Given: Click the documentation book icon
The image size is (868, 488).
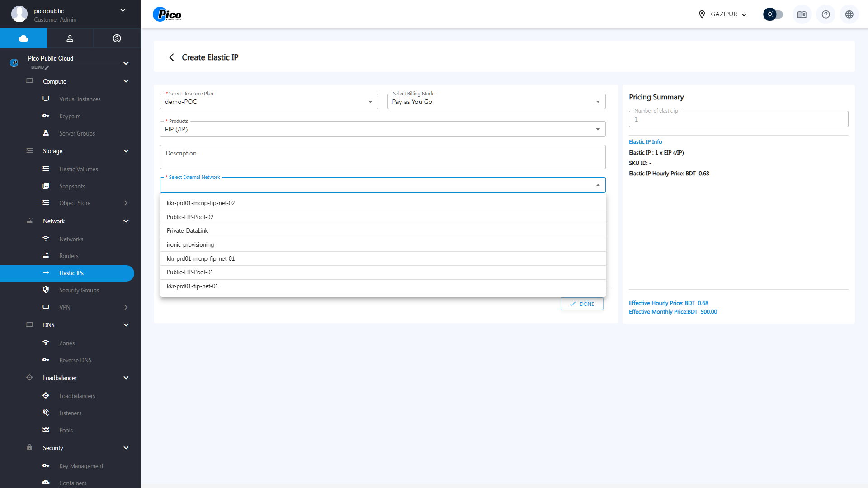Looking at the screenshot, I should click(802, 14).
